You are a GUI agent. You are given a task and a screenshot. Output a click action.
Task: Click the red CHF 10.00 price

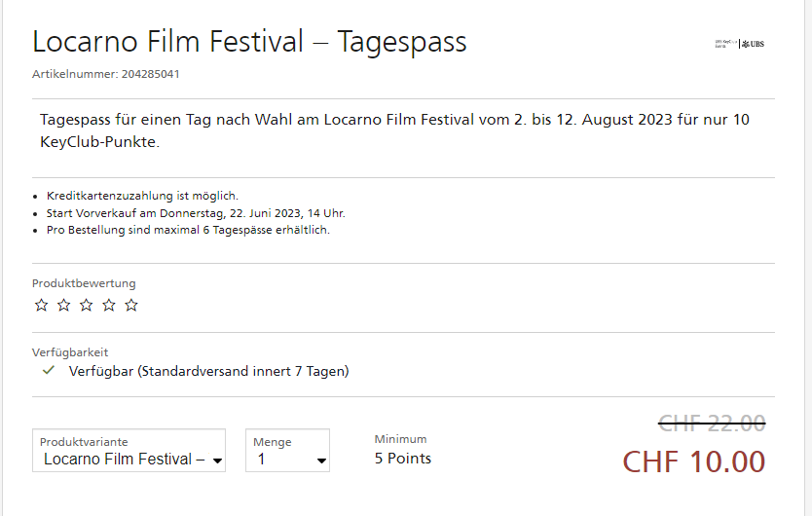coord(694,461)
